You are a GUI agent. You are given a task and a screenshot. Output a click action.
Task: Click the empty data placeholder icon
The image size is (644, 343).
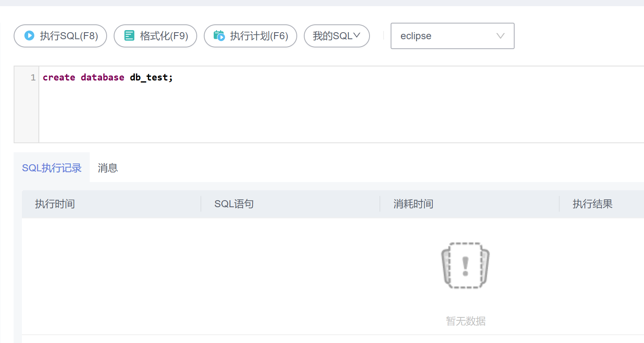(x=465, y=265)
